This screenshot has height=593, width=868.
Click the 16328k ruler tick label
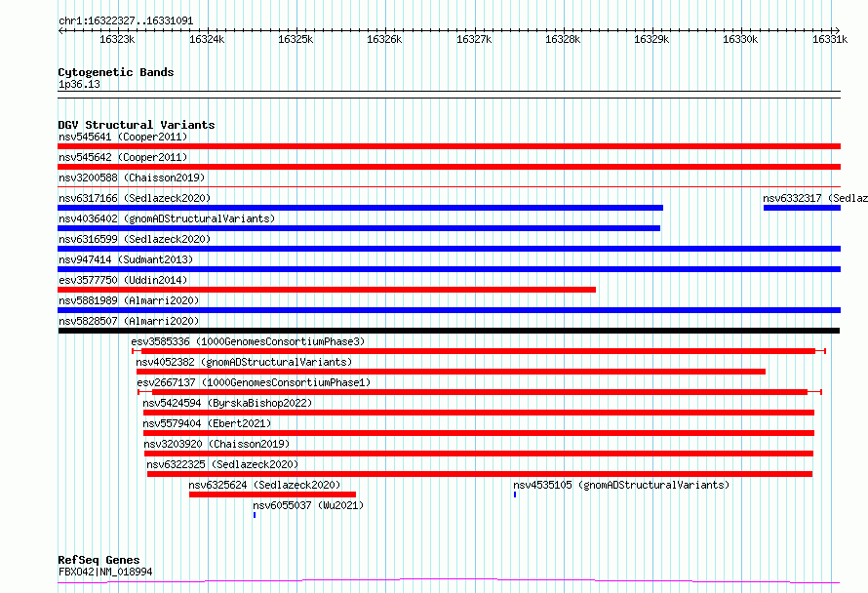coord(563,39)
